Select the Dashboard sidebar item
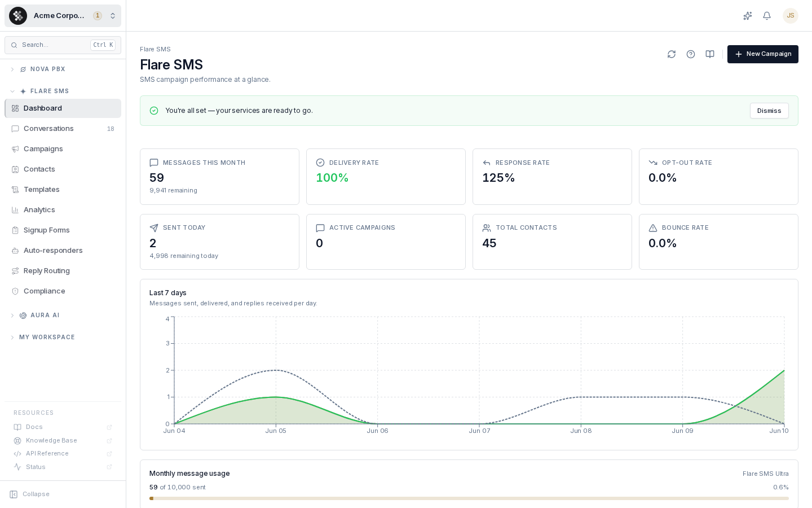This screenshot has width=812, height=508. click(x=63, y=108)
